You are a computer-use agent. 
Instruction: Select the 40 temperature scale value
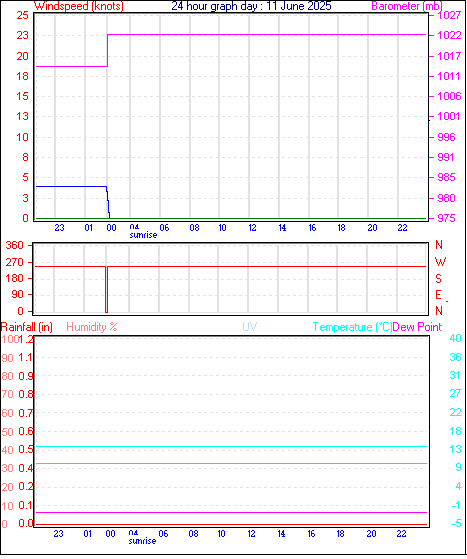coord(455,338)
